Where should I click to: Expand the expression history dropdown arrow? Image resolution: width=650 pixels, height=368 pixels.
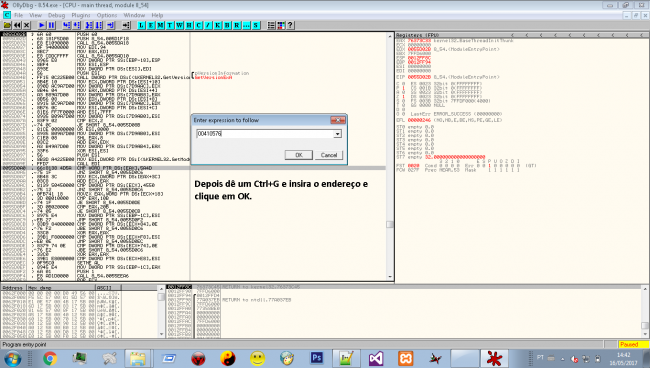(337, 134)
